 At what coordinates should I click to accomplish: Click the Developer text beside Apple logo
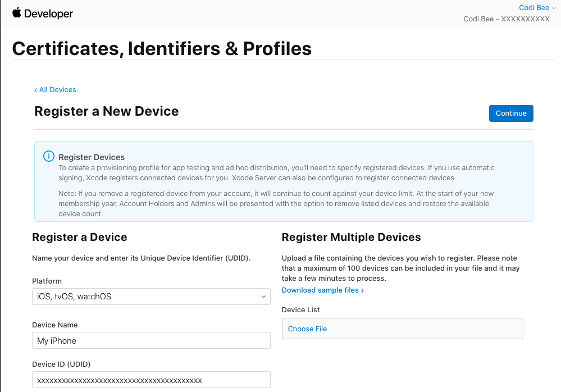pos(49,13)
